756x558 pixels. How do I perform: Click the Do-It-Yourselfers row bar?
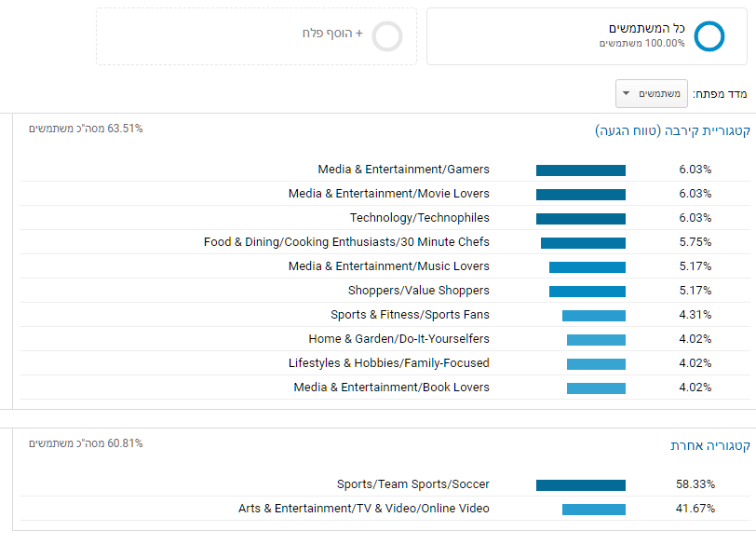(596, 339)
